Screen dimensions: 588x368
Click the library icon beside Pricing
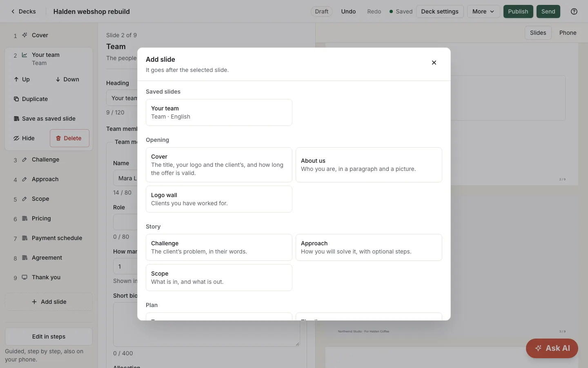[24, 218]
